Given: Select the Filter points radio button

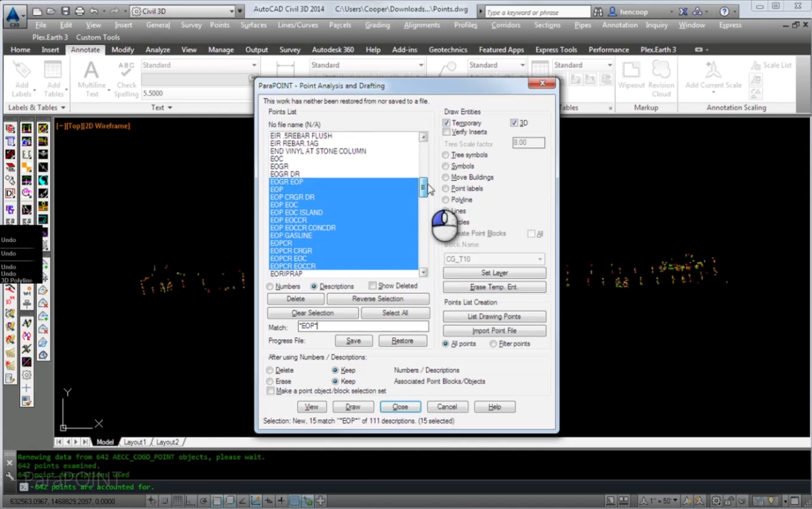Looking at the screenshot, I should [x=493, y=344].
